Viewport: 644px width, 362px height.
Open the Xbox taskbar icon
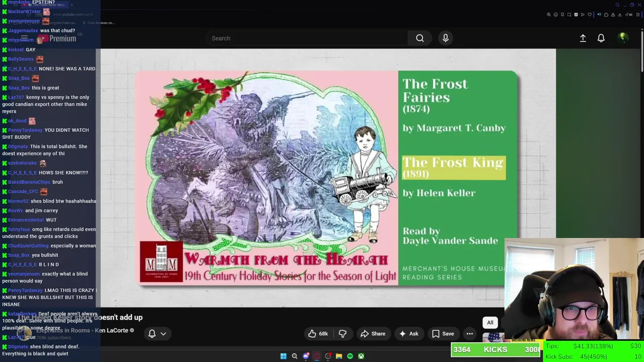pos(361,356)
